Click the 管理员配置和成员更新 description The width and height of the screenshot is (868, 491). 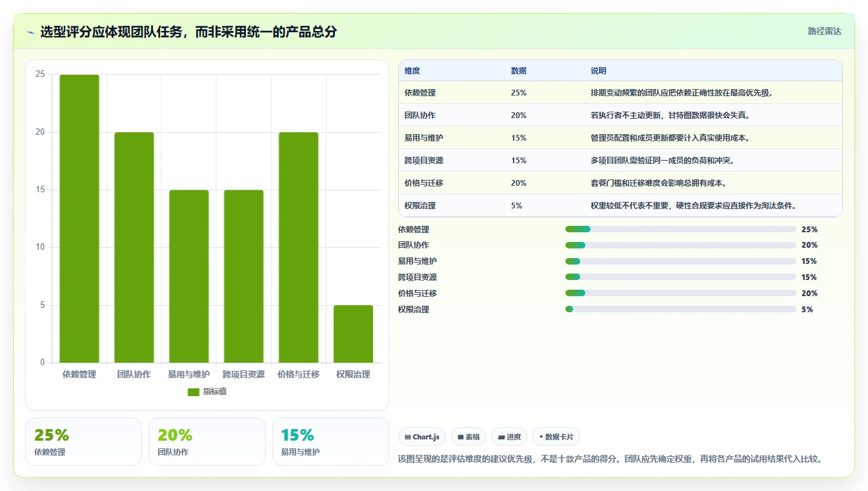[x=670, y=138]
